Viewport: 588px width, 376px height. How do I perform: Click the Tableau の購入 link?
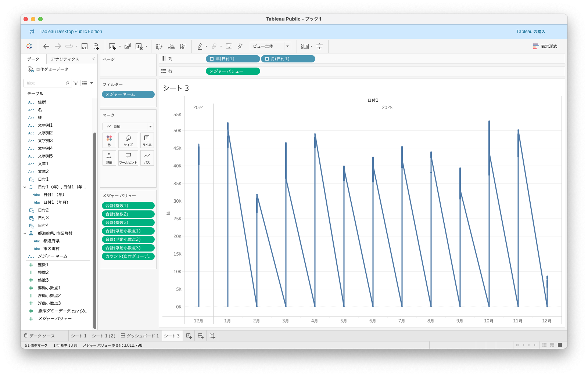(x=530, y=32)
